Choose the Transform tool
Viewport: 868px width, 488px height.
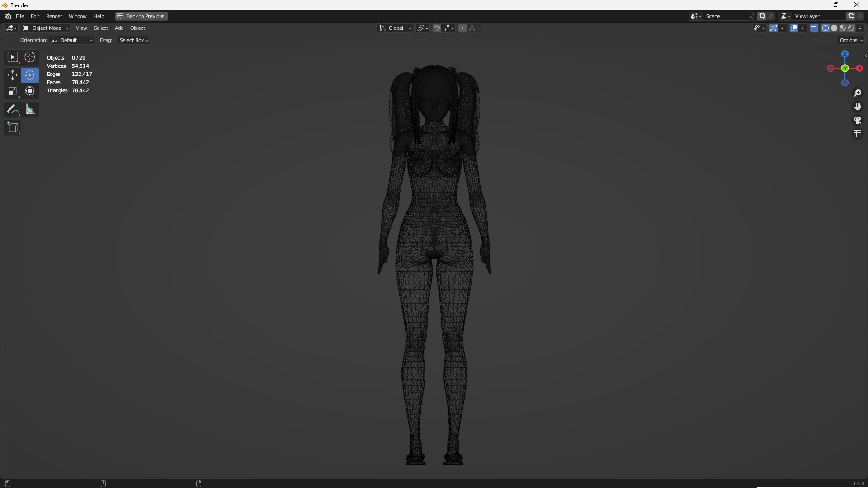tap(30, 91)
